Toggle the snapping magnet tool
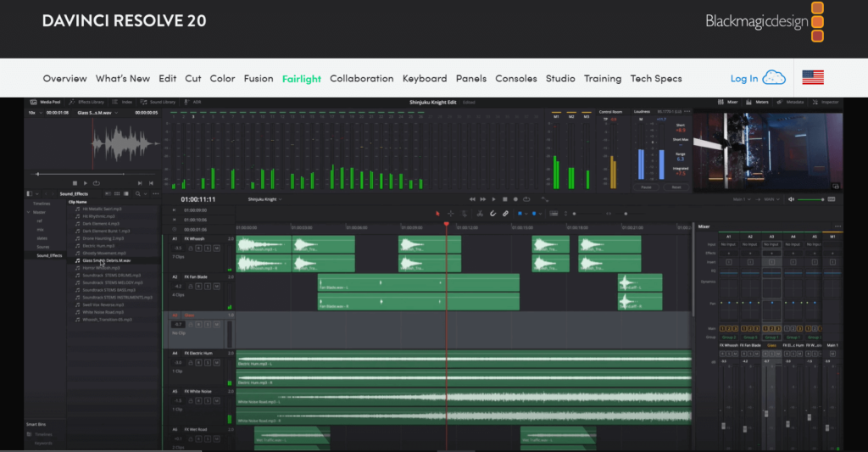This screenshot has width=868, height=452. (492, 213)
